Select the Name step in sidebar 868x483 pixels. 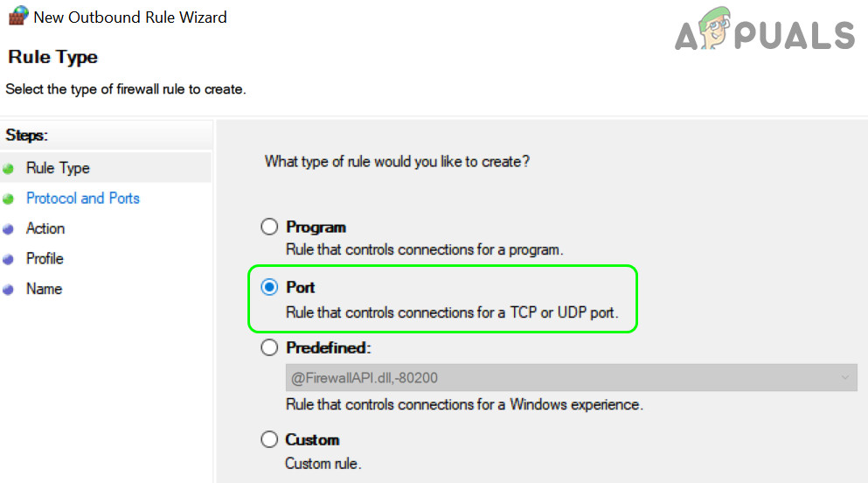click(x=44, y=289)
